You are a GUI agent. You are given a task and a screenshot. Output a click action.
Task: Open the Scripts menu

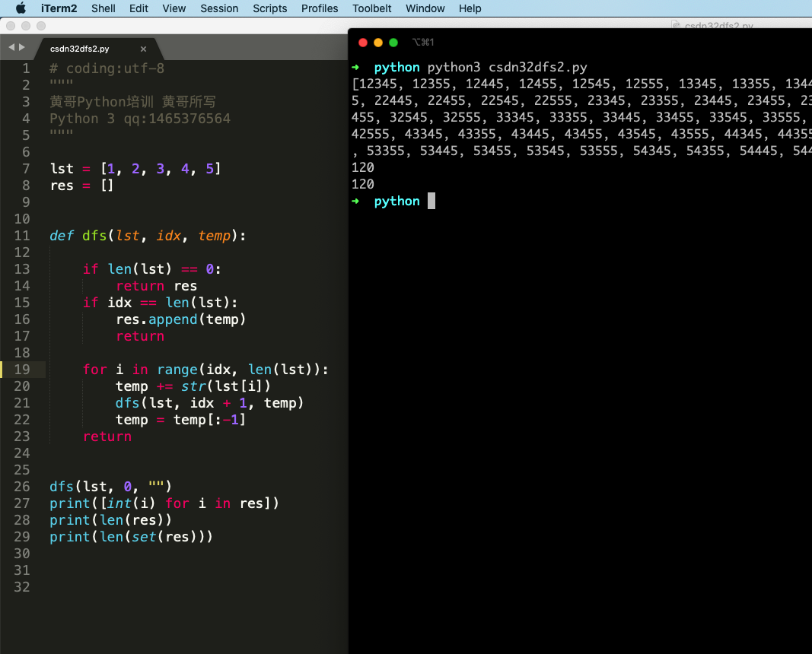[x=270, y=8]
